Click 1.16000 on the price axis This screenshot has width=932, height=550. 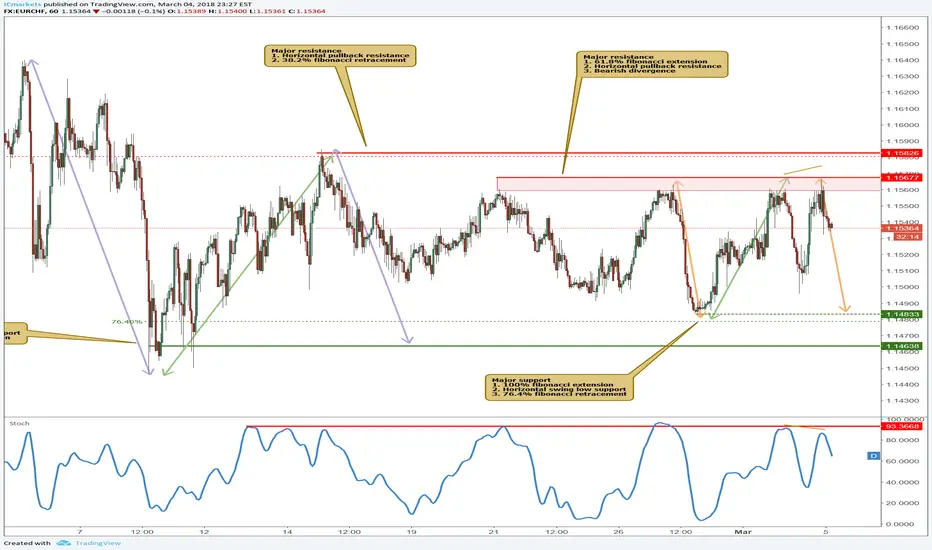(901, 125)
